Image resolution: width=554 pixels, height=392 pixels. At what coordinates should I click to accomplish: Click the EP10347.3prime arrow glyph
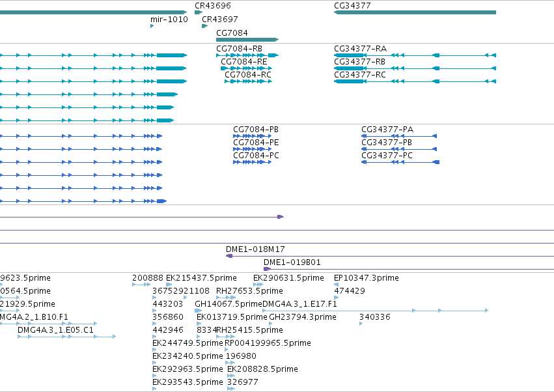(336, 285)
